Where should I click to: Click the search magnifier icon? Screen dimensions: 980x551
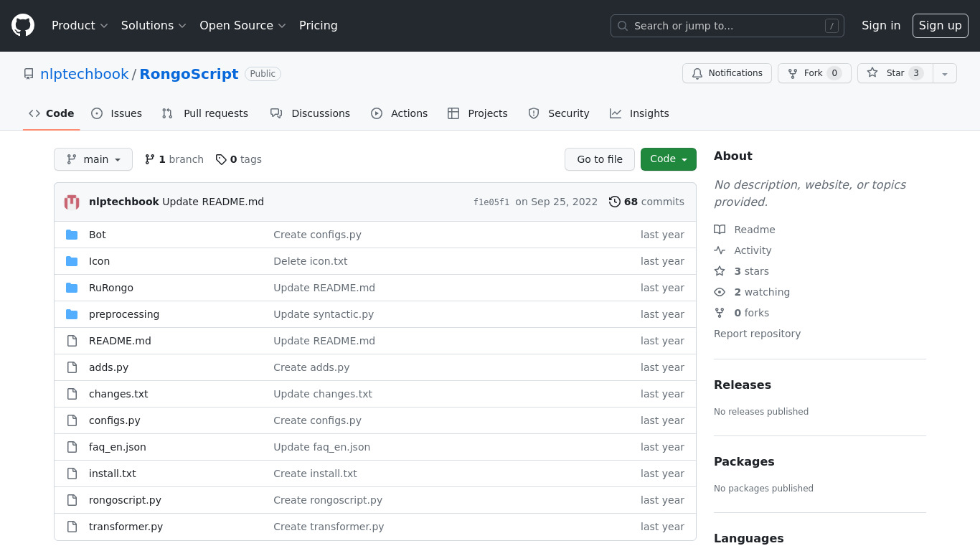coord(623,26)
